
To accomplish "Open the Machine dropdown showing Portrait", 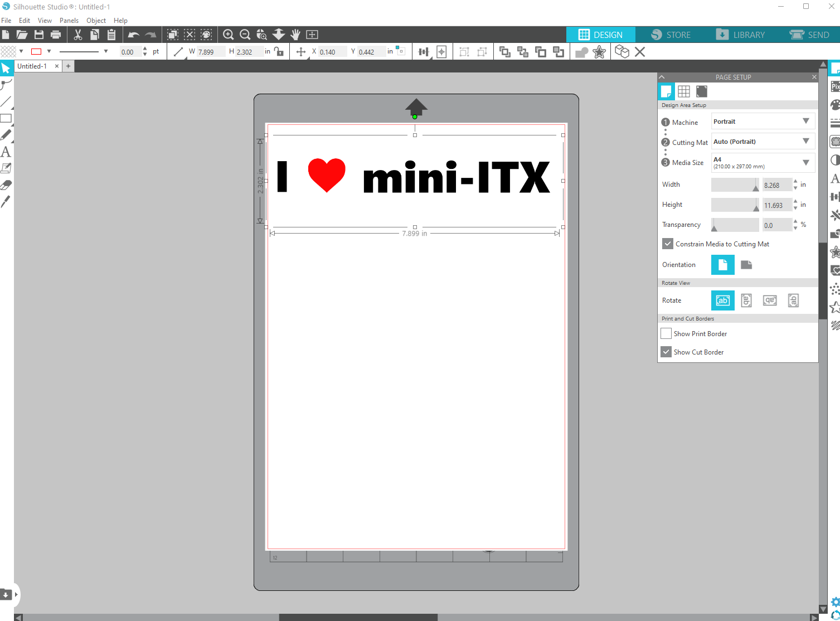I will [x=763, y=122].
